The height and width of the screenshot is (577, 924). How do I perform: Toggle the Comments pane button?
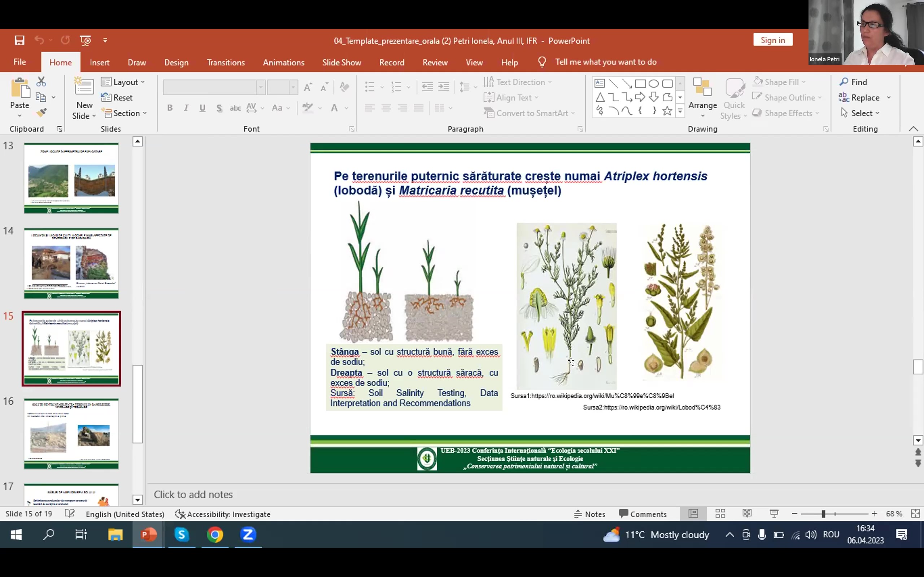(643, 514)
